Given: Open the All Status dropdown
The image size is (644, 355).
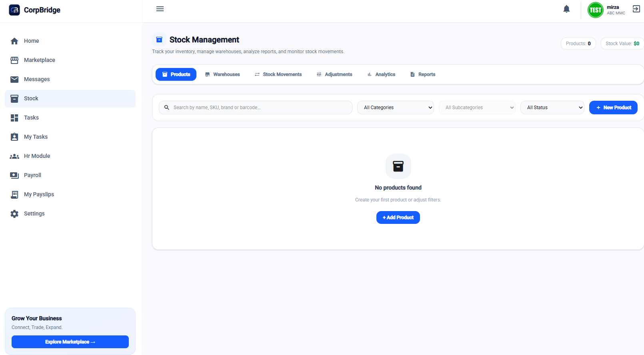Looking at the screenshot, I should coord(552,108).
